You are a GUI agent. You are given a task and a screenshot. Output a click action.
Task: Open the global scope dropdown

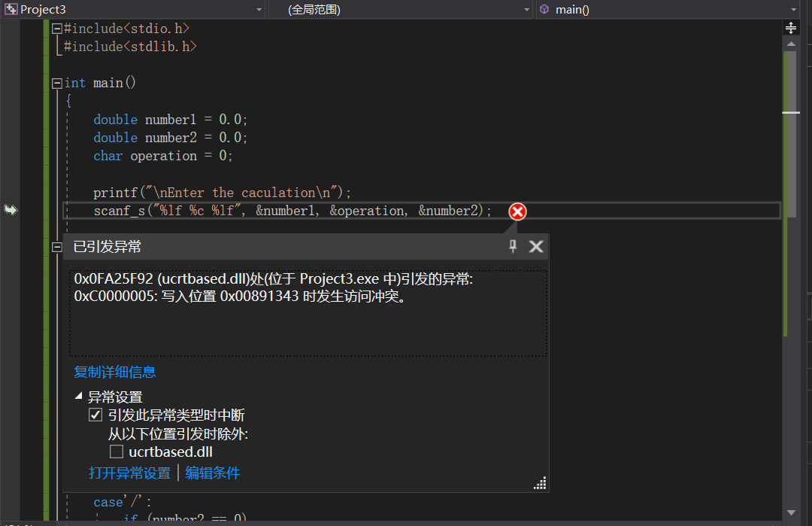pyautogui.click(x=527, y=10)
